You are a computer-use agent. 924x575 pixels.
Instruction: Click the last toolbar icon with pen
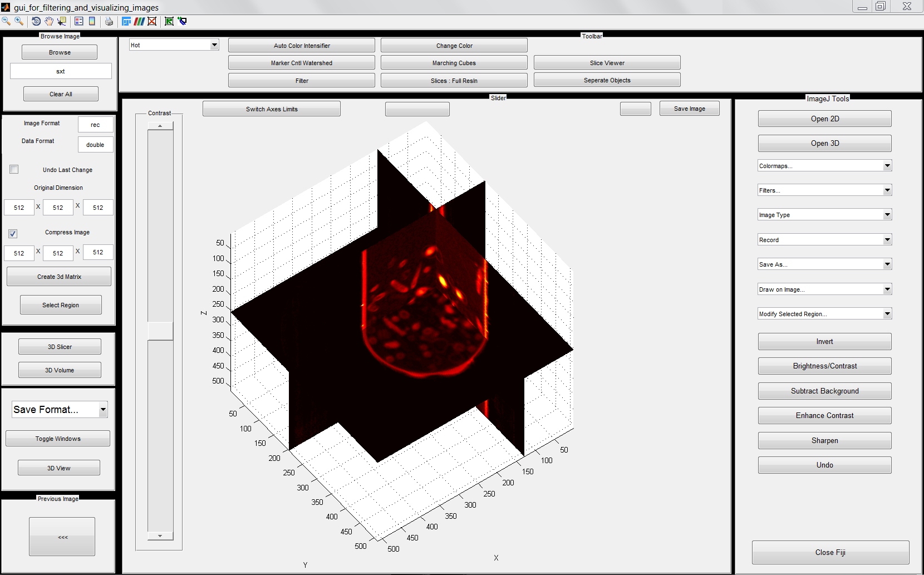pyautogui.click(x=182, y=21)
